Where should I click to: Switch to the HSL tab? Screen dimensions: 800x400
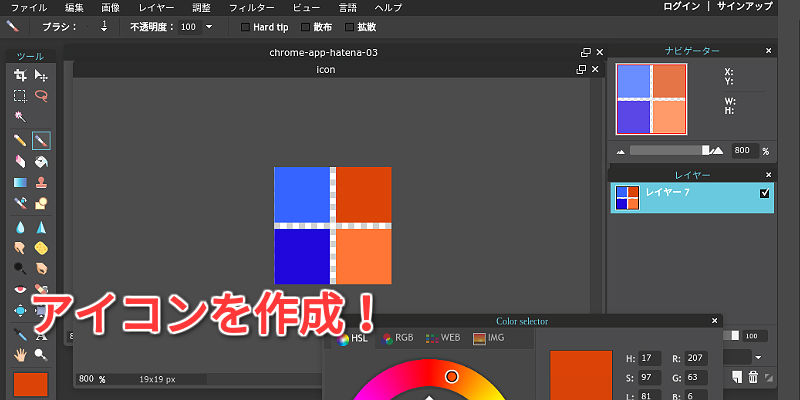(x=353, y=339)
